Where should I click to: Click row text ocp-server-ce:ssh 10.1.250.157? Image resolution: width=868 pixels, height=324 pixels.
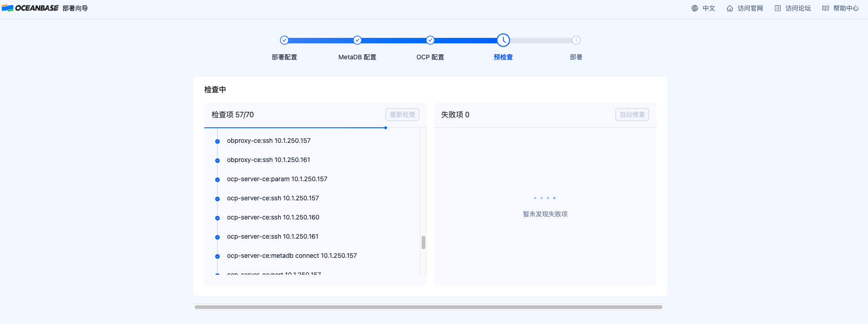(x=273, y=198)
